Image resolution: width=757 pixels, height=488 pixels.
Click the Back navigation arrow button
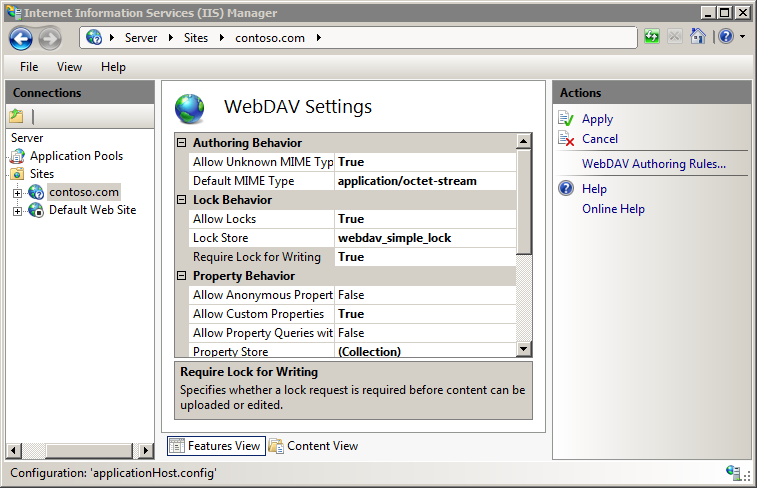21,38
